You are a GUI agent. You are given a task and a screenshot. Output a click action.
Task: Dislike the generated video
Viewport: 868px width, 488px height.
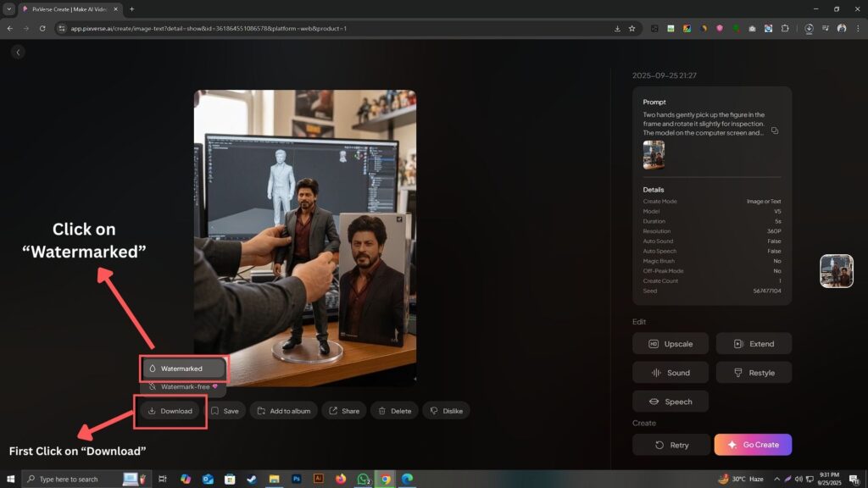coord(446,411)
